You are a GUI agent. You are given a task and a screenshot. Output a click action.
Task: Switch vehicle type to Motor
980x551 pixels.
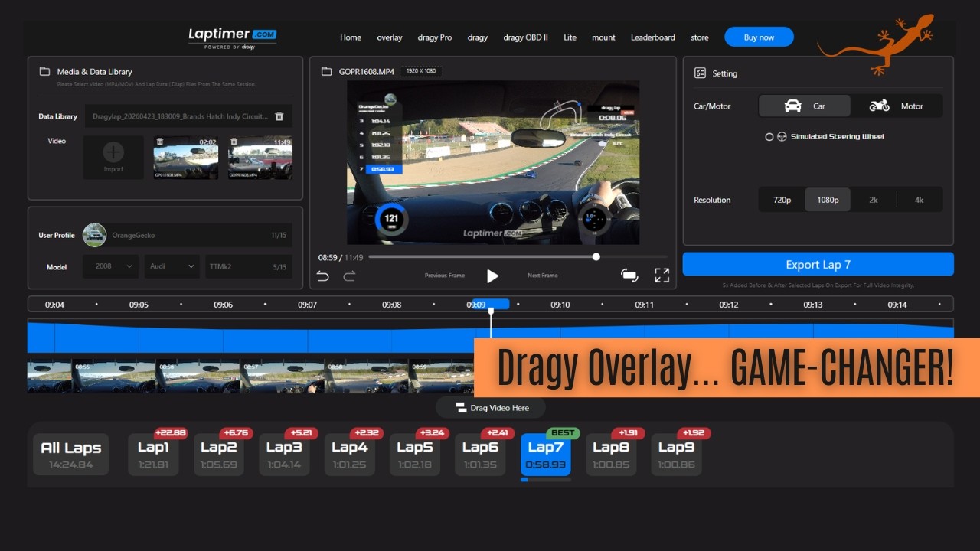click(x=897, y=106)
